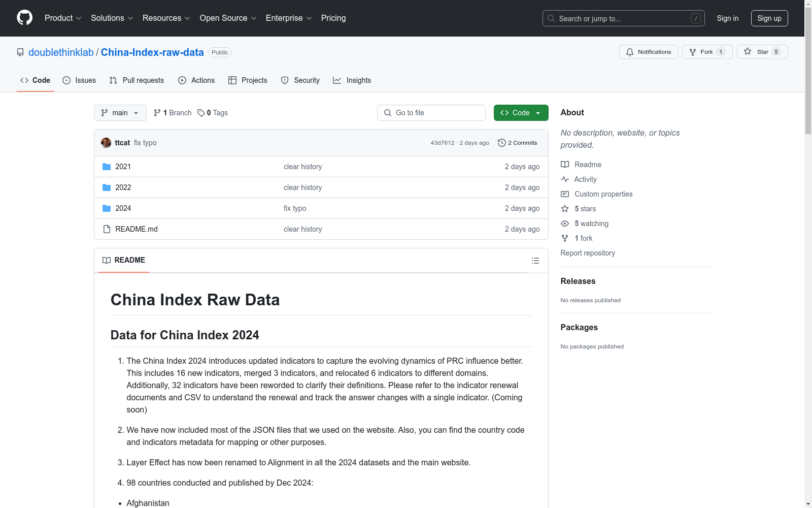Click the bell icon in Notifications
This screenshot has height=508, width=812.
click(630, 52)
